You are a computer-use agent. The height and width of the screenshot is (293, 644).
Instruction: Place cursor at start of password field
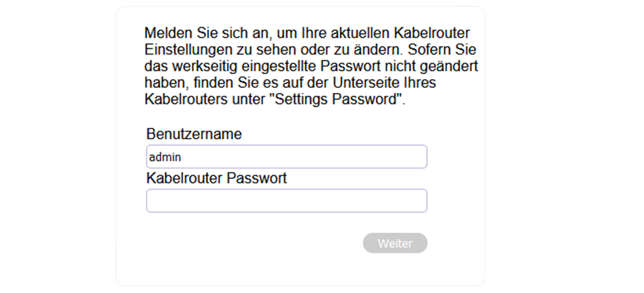pyautogui.click(x=152, y=201)
